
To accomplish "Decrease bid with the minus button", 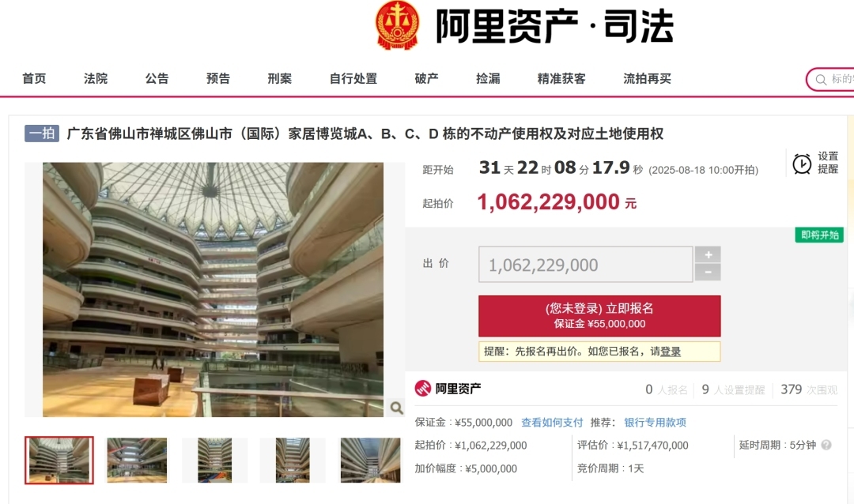I will [708, 272].
